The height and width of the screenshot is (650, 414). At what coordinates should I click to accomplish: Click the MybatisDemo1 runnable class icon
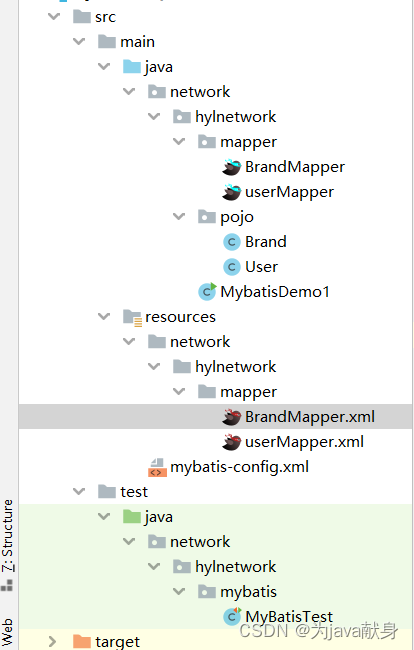pyautogui.click(x=207, y=291)
